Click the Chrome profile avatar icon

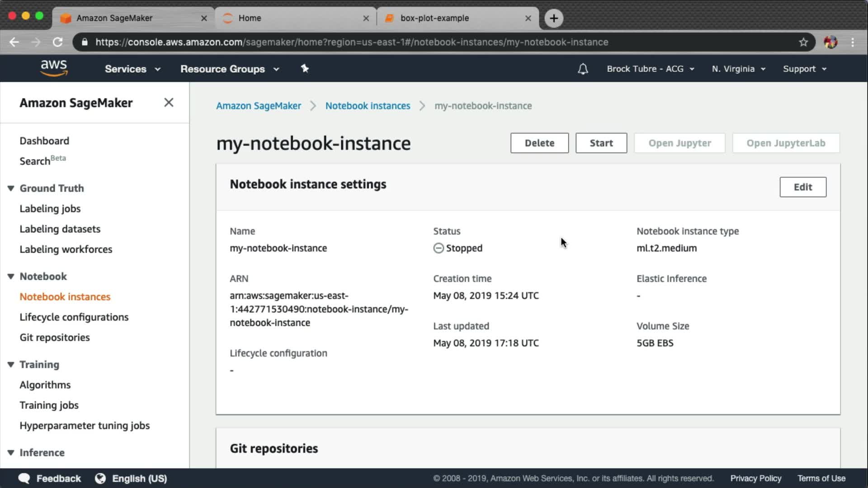[x=830, y=42]
